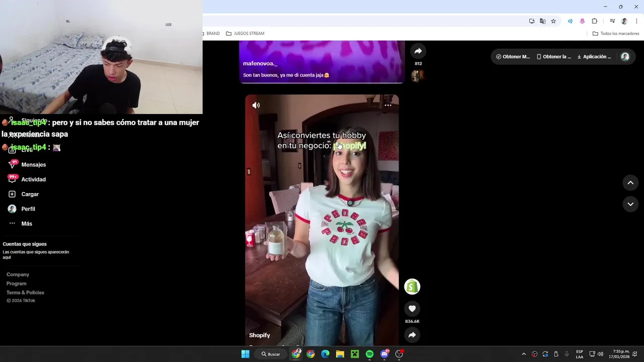Open Todos los marcadores folder

tap(616, 34)
